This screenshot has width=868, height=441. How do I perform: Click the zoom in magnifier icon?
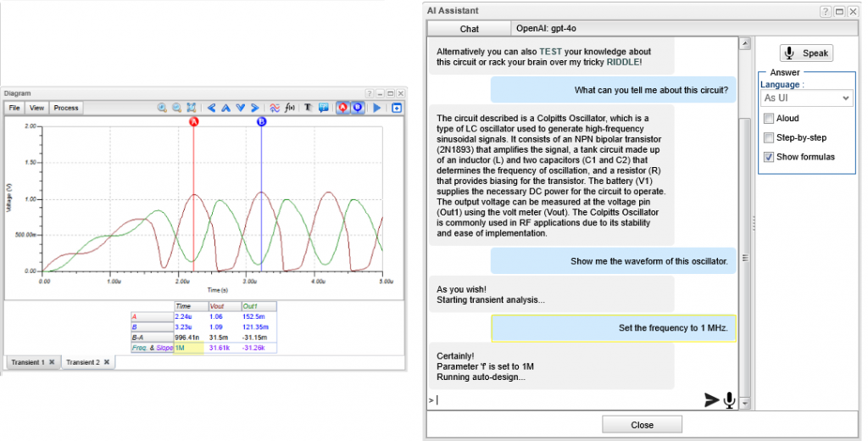[x=162, y=108]
